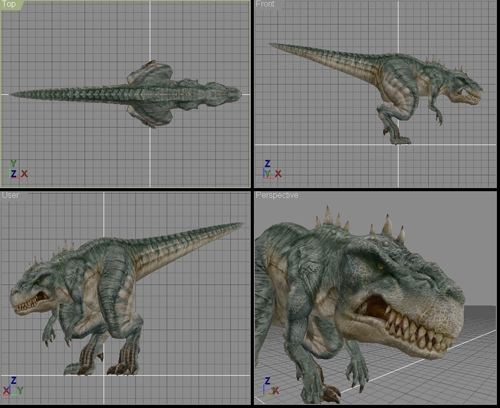Click the axis gizmo in Perspective viewport

click(272, 387)
